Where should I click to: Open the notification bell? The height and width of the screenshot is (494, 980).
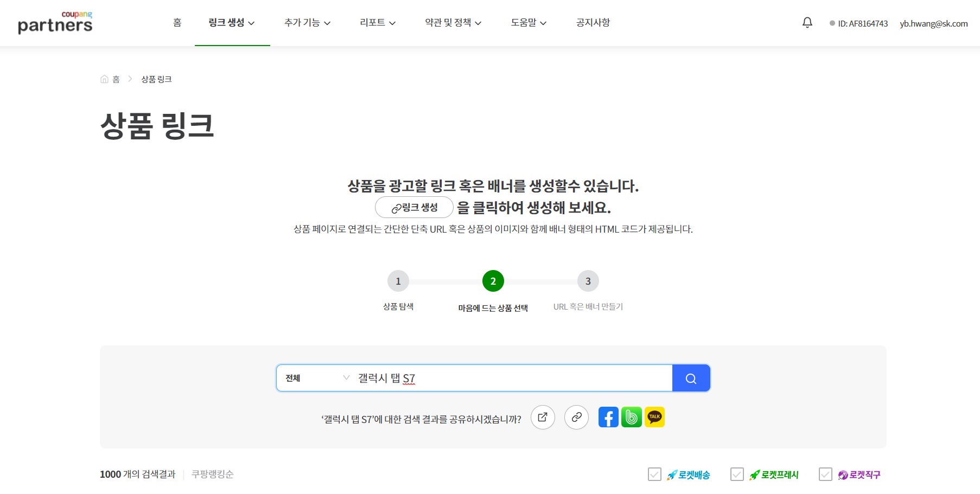807,23
